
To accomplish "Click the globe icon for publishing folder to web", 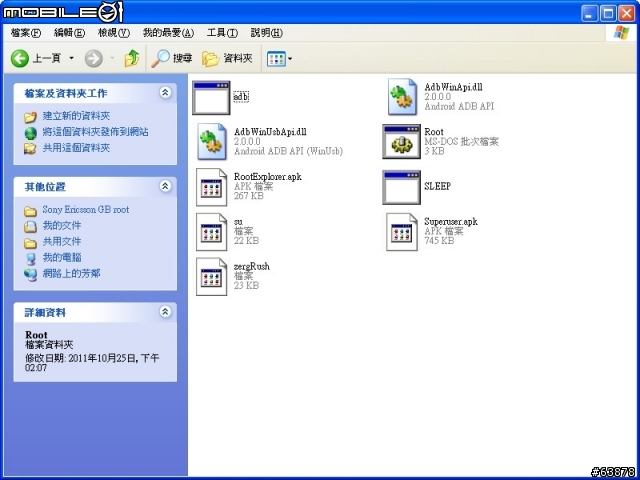I will 30,133.
